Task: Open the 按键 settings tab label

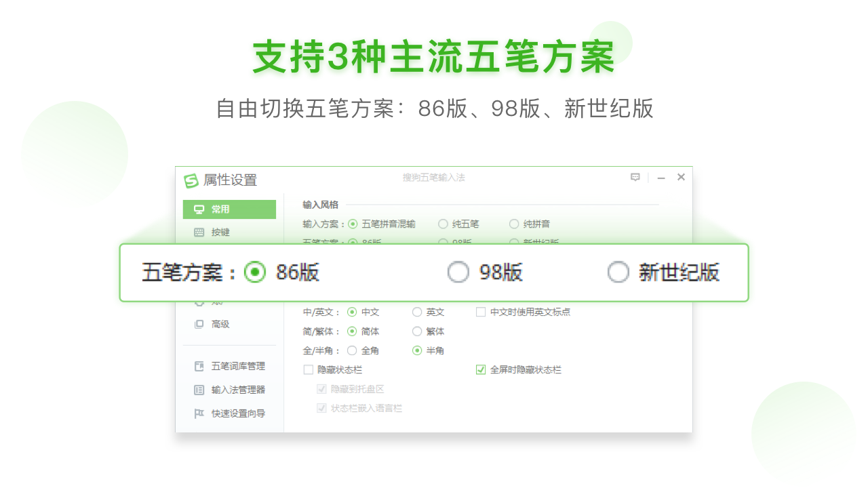Action: [x=220, y=232]
